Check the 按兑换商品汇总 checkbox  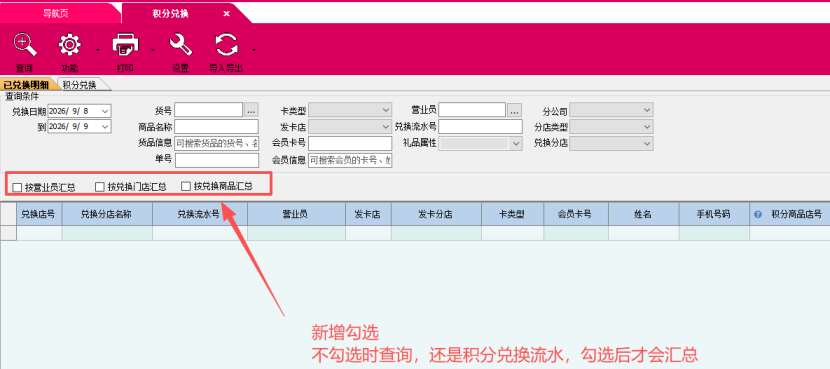point(186,187)
